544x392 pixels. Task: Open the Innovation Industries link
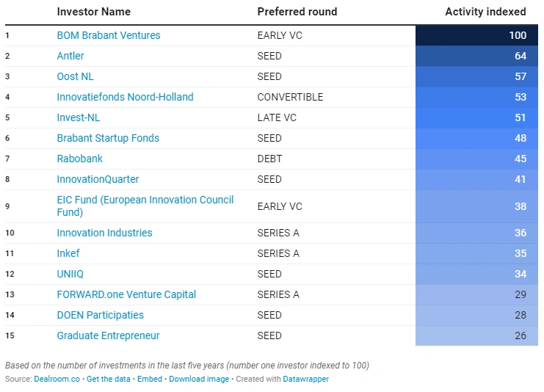(104, 233)
